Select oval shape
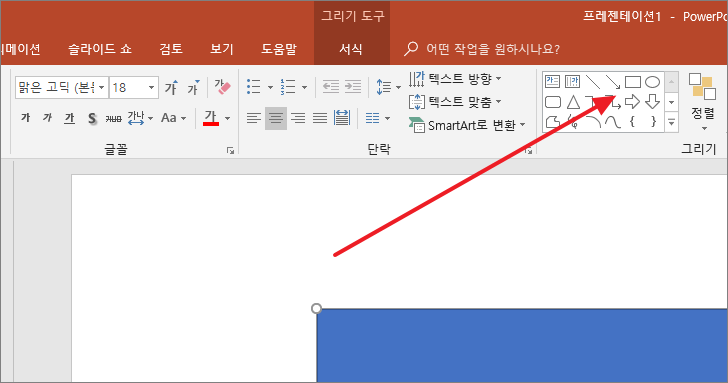The width and height of the screenshot is (728, 383). click(652, 82)
